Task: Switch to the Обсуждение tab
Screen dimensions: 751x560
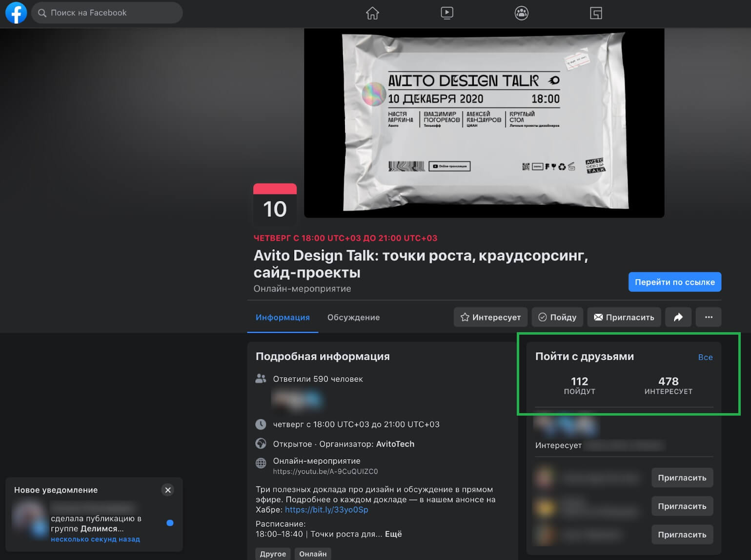Action: [353, 317]
